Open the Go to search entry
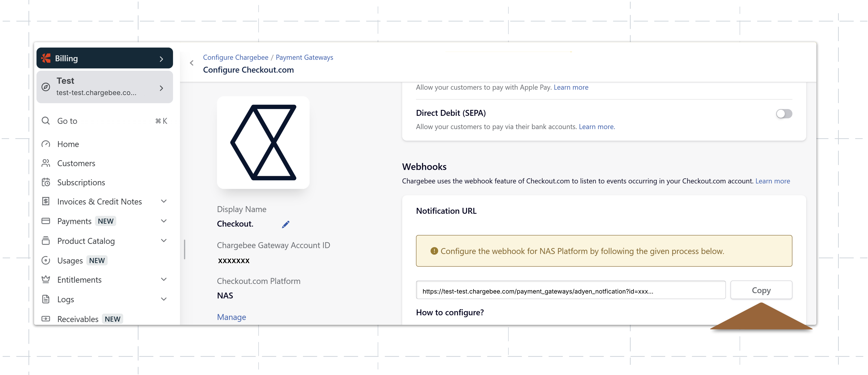The image size is (868, 375). [105, 121]
